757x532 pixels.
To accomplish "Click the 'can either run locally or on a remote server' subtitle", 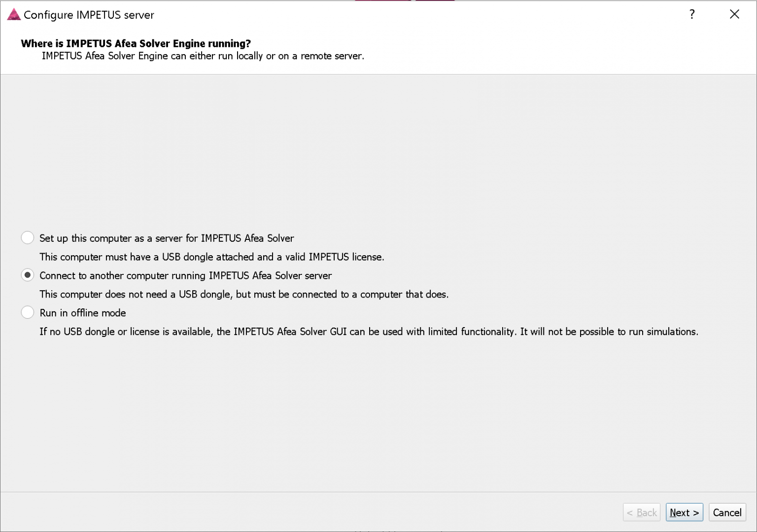I will [x=203, y=56].
